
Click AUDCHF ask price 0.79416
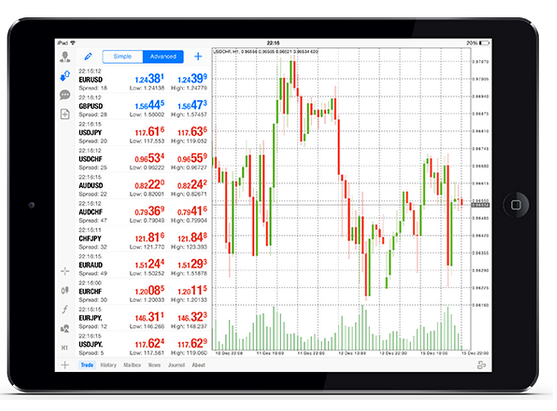tap(192, 211)
